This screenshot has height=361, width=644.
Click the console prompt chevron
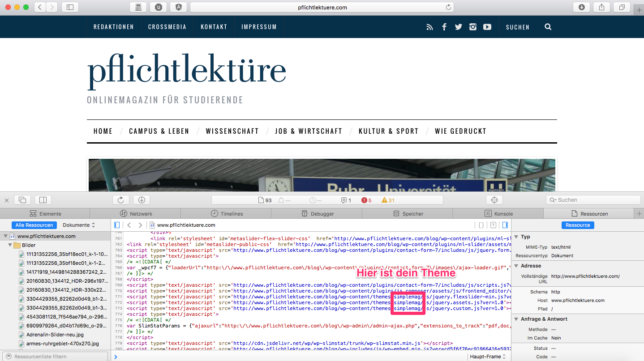pos(116,357)
